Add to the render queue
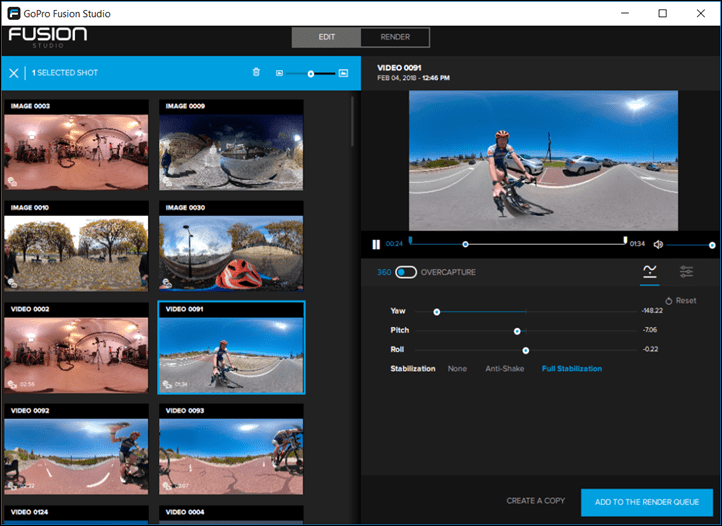The width and height of the screenshot is (722, 526). pyautogui.click(x=647, y=502)
